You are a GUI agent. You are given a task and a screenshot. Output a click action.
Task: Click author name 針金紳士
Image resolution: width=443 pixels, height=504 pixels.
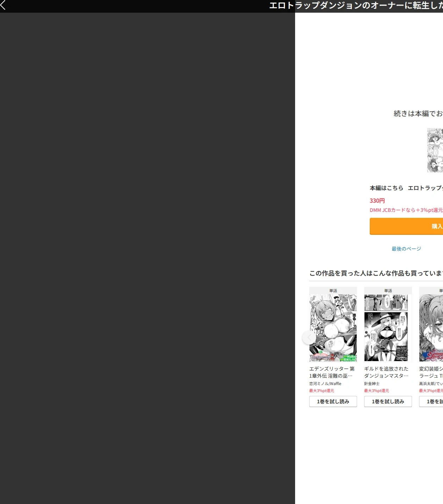[372, 384]
